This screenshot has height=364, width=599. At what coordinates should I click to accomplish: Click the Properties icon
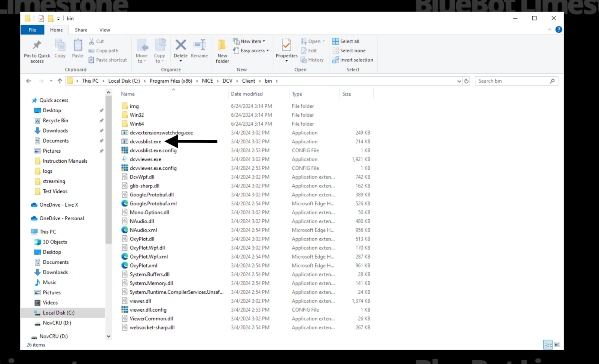coord(286,45)
